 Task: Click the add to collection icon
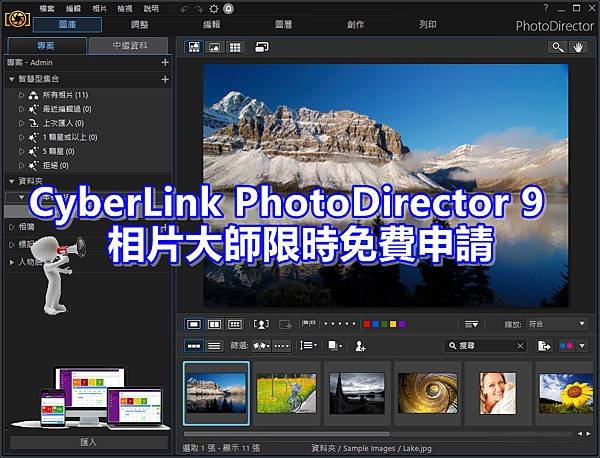[285, 325]
